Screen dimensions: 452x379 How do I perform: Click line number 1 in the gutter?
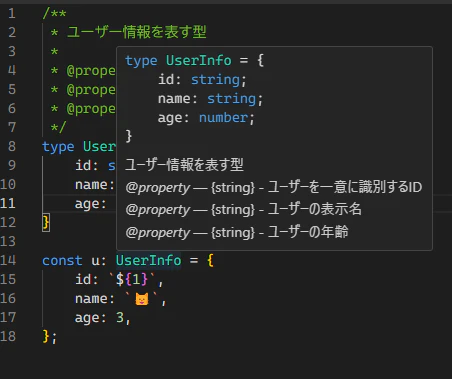12,13
